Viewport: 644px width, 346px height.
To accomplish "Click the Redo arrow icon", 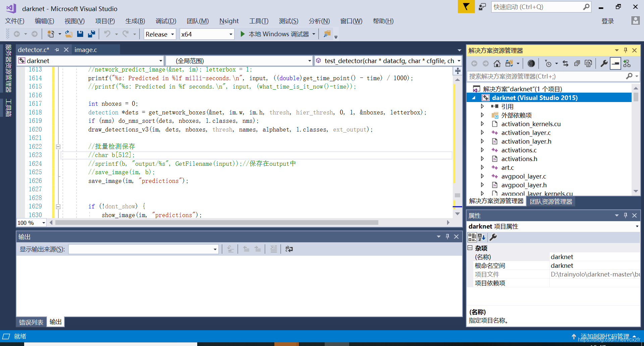I will 125,34.
